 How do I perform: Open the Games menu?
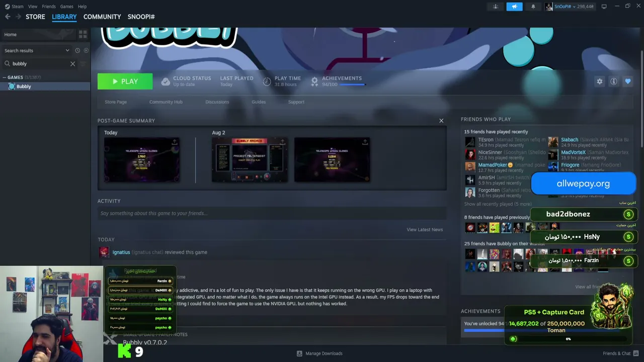(66, 7)
